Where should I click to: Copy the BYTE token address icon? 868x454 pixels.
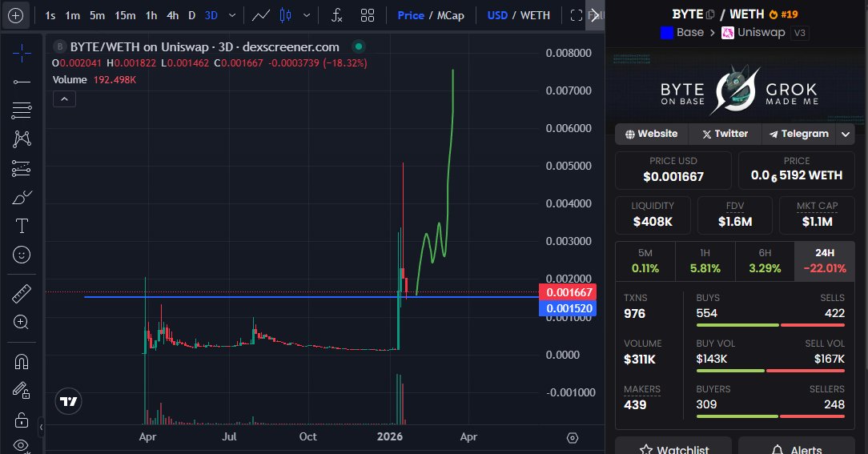coord(710,14)
